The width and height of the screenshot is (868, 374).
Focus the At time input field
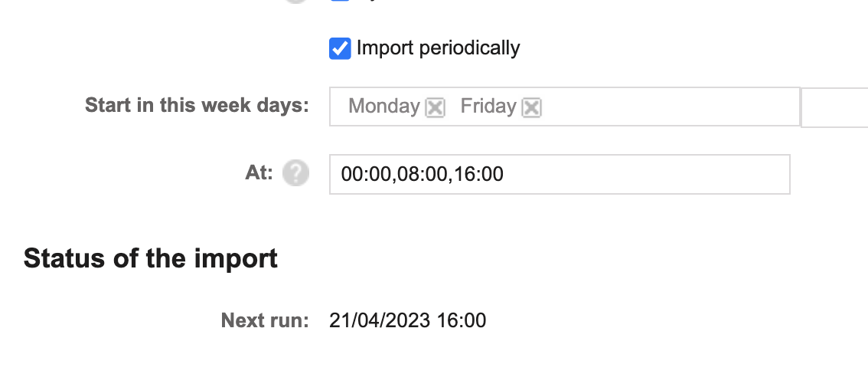point(560,175)
